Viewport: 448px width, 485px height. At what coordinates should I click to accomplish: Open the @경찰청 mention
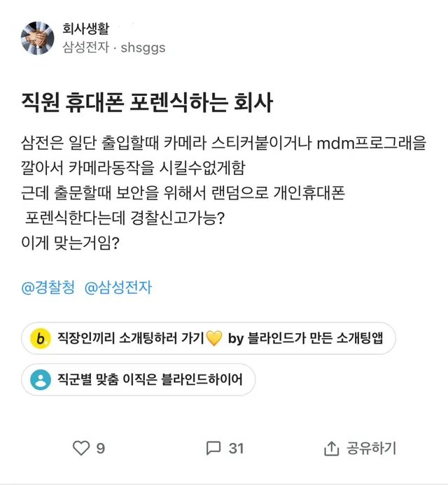[48, 288]
